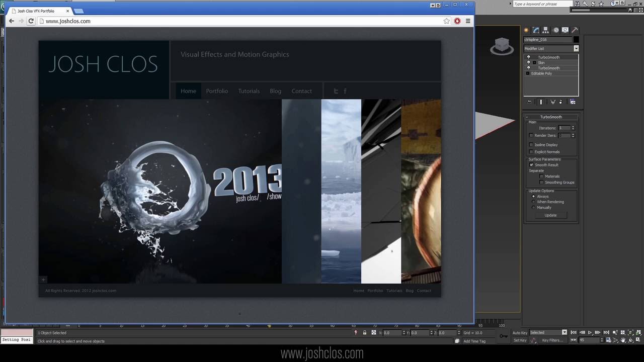This screenshot has height=362, width=644.
Task: Open the Contact nav item
Action: (x=302, y=91)
